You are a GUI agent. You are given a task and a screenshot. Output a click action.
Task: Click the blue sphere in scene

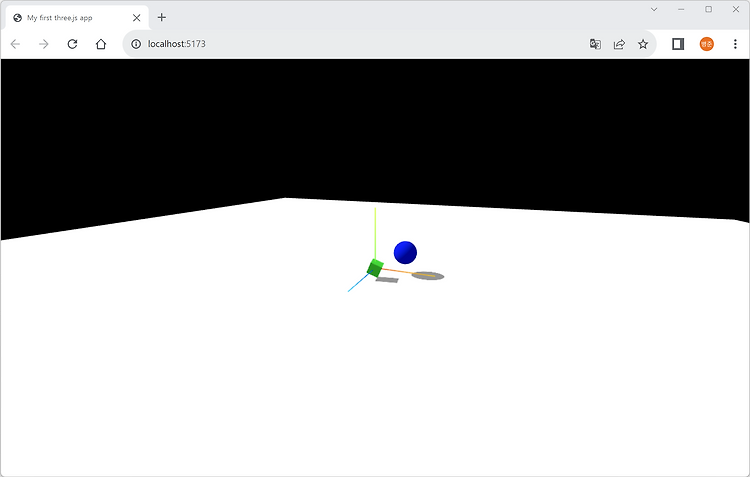tap(405, 253)
